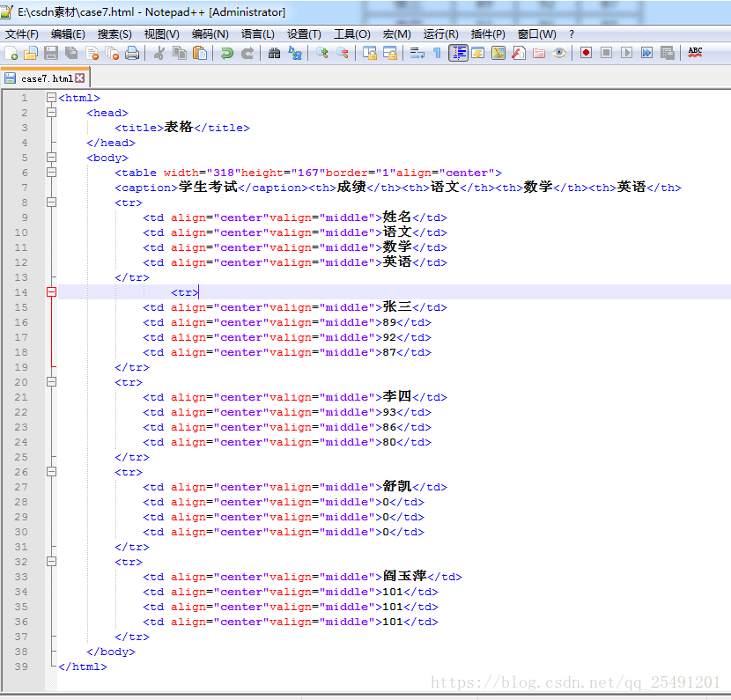Viewport: 731px width, 700px height.
Task: Toggle file monitoring eye icon
Action: (559, 53)
